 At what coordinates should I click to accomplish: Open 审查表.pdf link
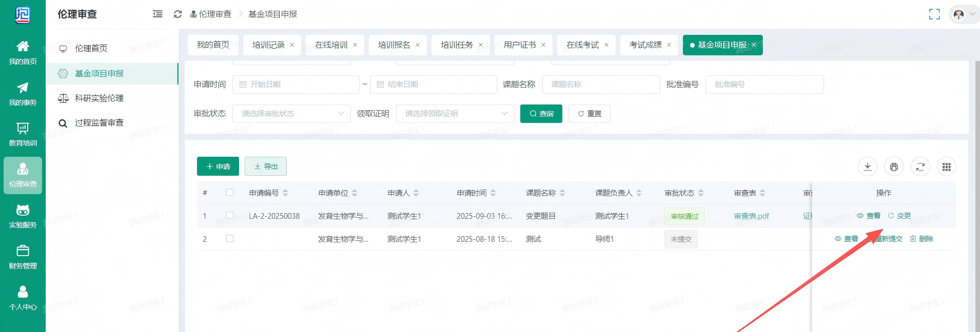point(752,216)
